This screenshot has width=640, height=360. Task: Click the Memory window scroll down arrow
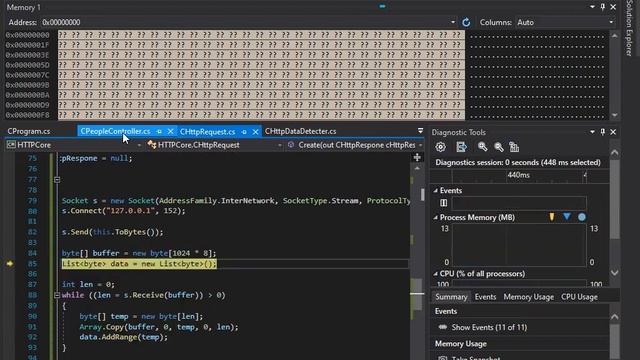click(615, 116)
